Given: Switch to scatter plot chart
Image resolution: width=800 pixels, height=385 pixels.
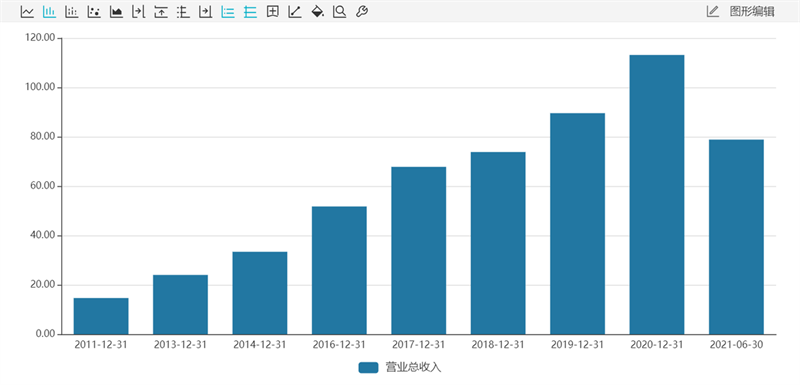Looking at the screenshot, I should [x=94, y=11].
